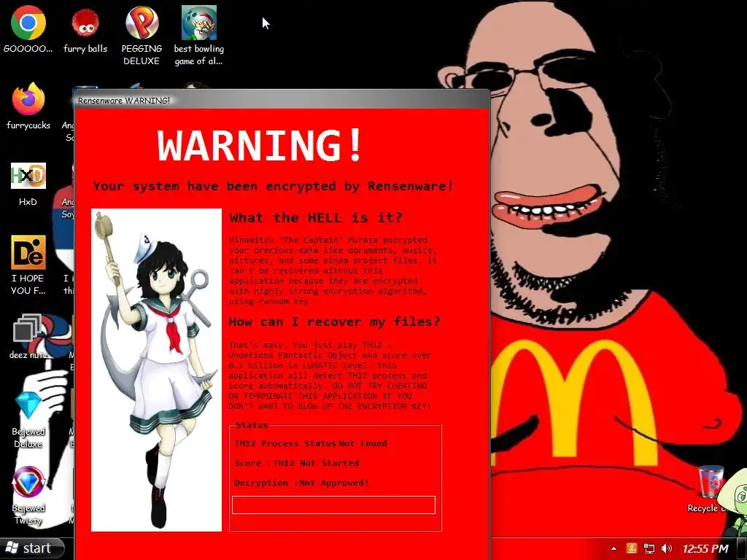Click the 'How can I recover my files?' heading
Image resolution: width=747 pixels, height=560 pixels.
coord(334,322)
